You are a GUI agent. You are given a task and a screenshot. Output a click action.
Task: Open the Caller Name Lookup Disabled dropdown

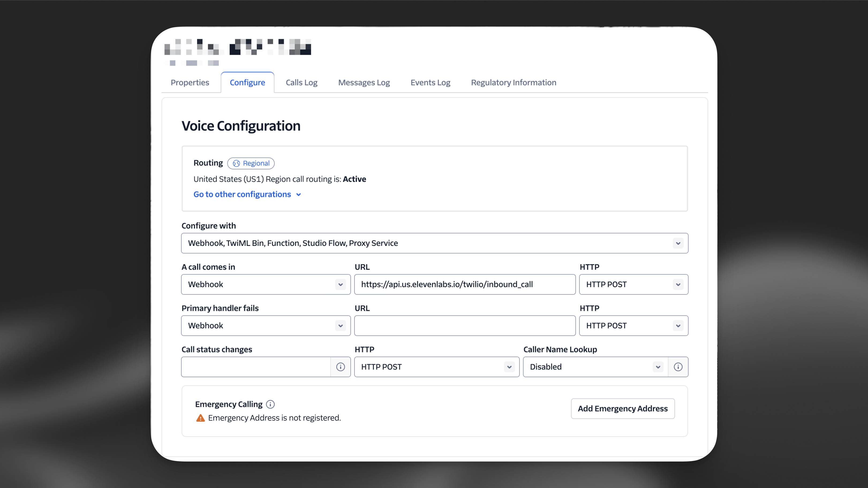pyautogui.click(x=658, y=367)
